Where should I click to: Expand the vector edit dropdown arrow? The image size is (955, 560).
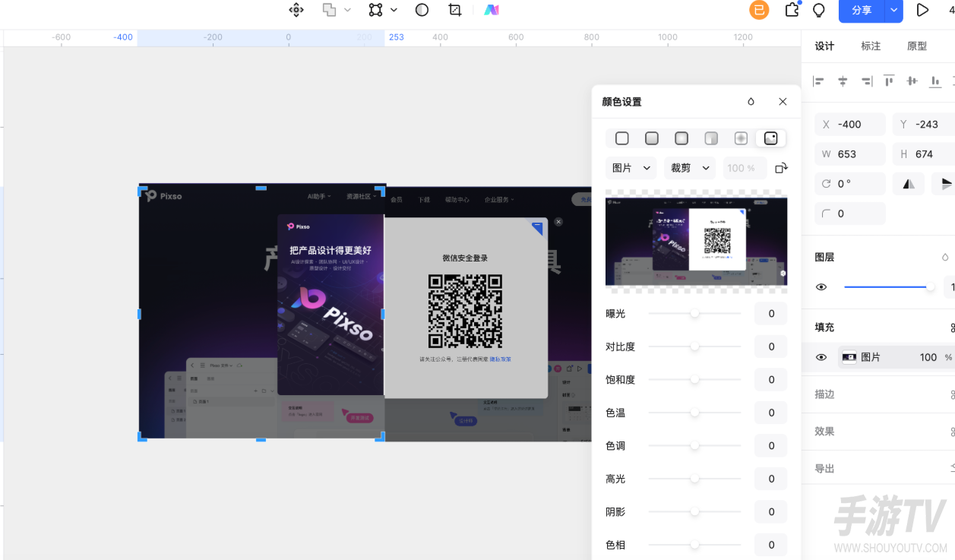pyautogui.click(x=394, y=10)
